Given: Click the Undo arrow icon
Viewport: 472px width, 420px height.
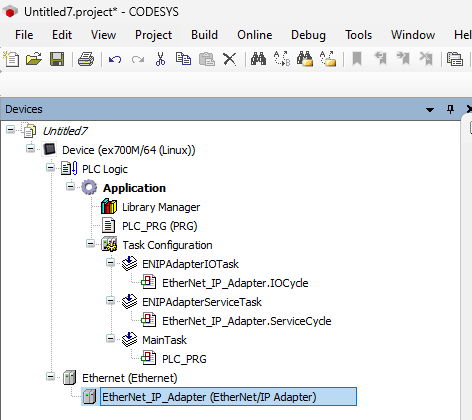Looking at the screenshot, I should [115, 60].
